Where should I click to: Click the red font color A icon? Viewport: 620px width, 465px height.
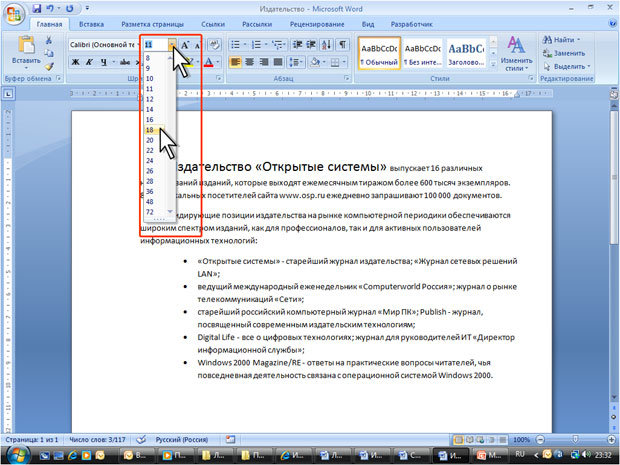point(208,62)
